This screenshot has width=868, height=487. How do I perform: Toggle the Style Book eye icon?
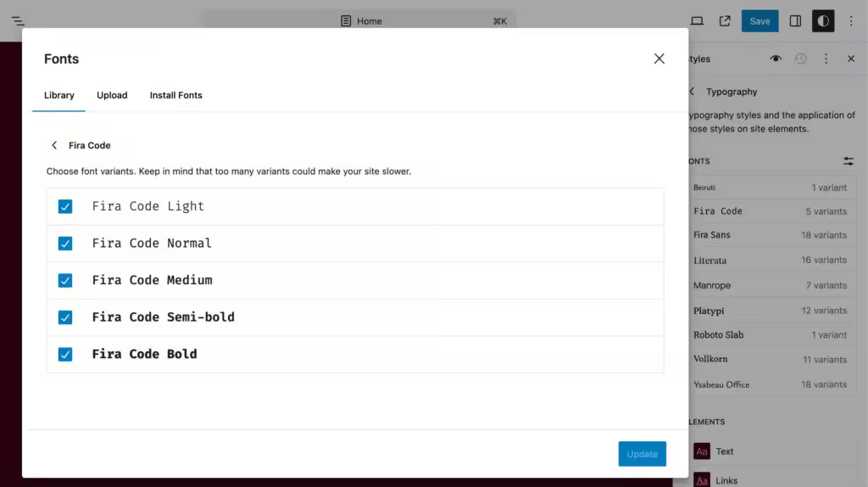tap(776, 59)
